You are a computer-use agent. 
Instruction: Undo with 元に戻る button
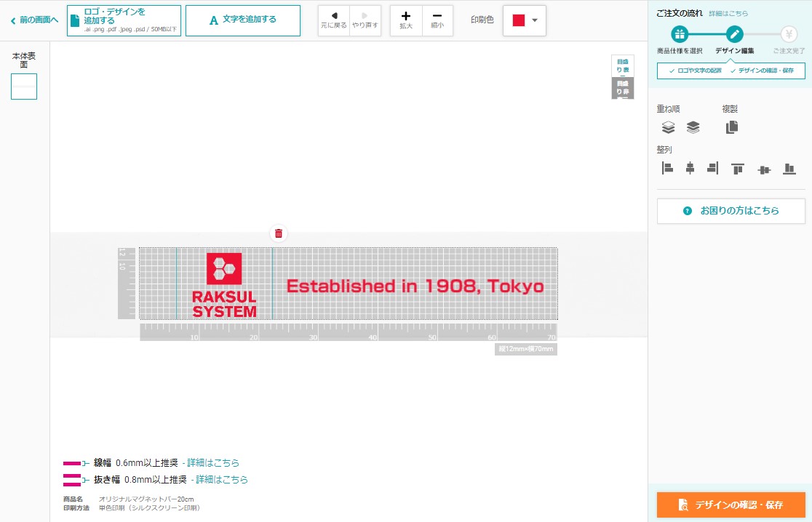coord(334,20)
